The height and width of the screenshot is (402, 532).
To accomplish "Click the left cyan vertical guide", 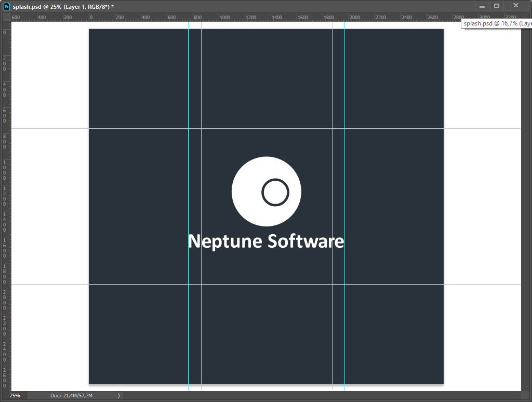I will pyautogui.click(x=188, y=78).
